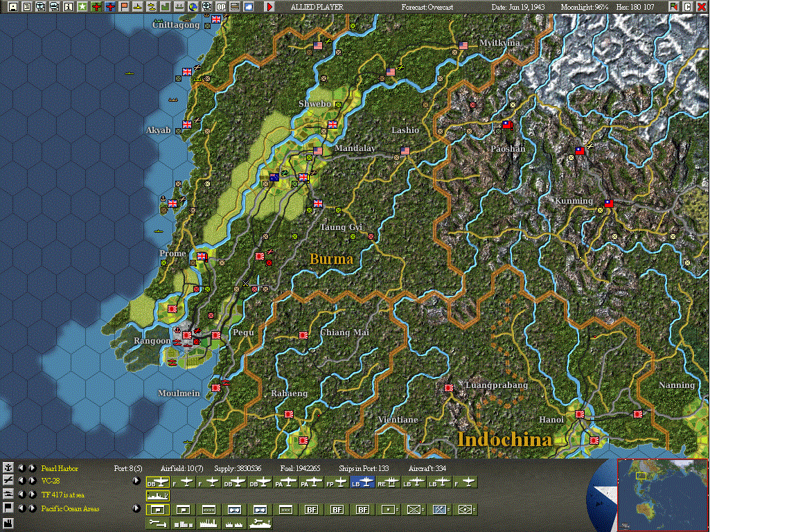The width and height of the screenshot is (798, 532).
Task: Go to next command after Pacific Ocean Areas
Action: [x=32, y=508]
